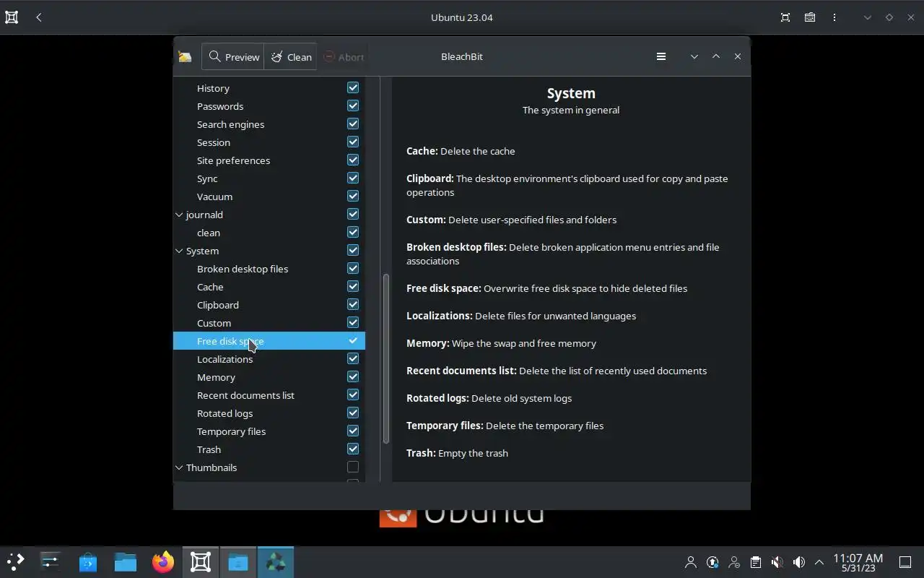Viewport: 924px width, 578px height.
Task: Click the cleaner list vertical scrollbar
Action: [386, 358]
